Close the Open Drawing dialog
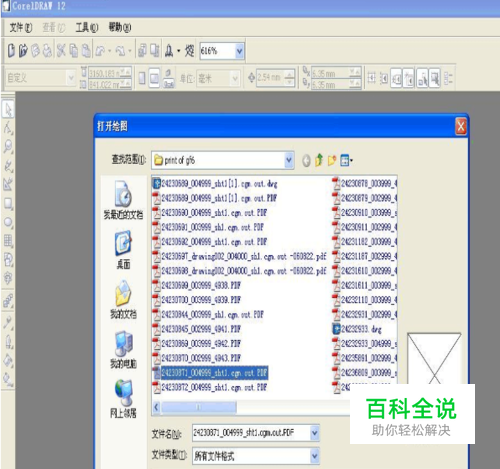Image resolution: width=500 pixels, height=469 pixels. [461, 127]
